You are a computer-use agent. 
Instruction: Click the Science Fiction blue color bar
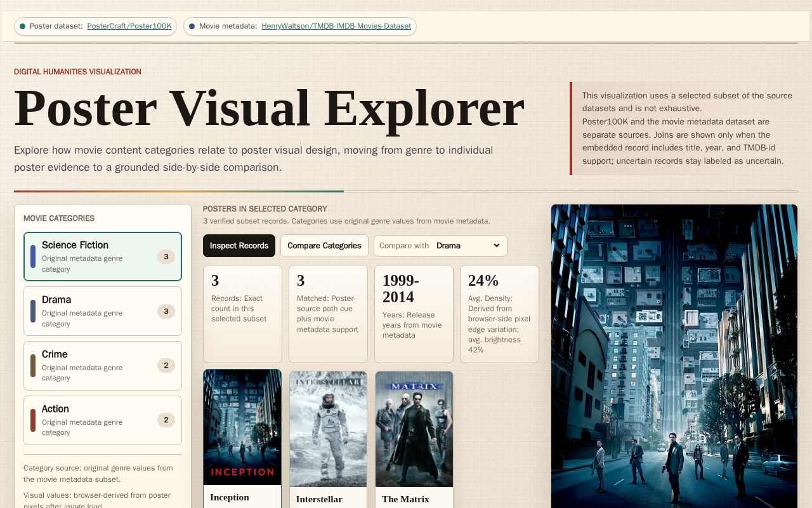click(x=33, y=257)
